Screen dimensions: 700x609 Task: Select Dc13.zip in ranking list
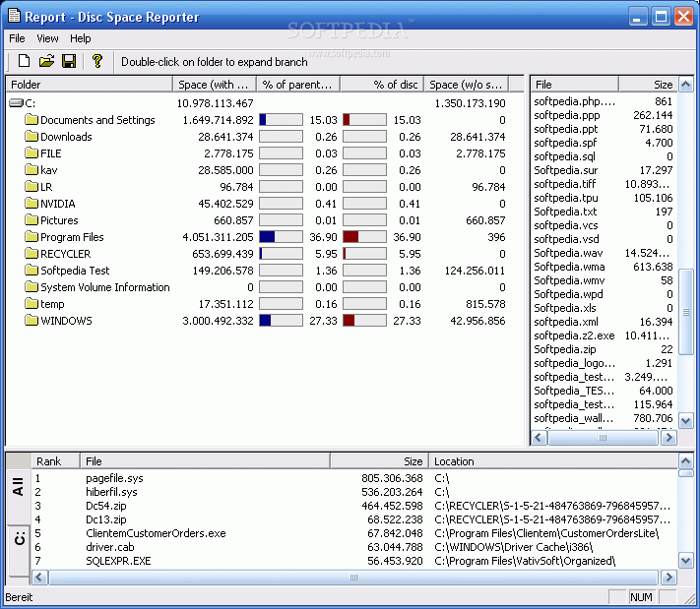(x=105, y=519)
